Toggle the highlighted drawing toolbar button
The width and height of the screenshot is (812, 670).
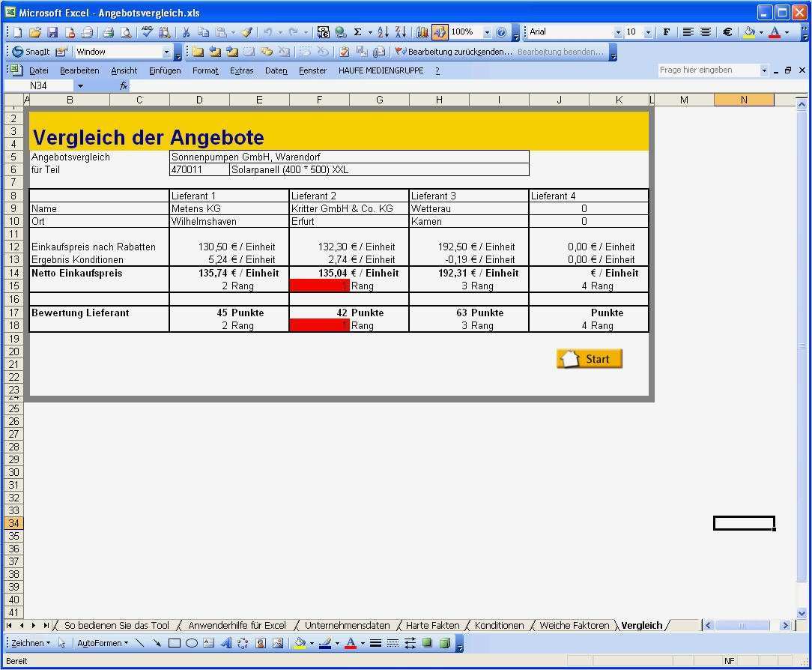coord(439,32)
